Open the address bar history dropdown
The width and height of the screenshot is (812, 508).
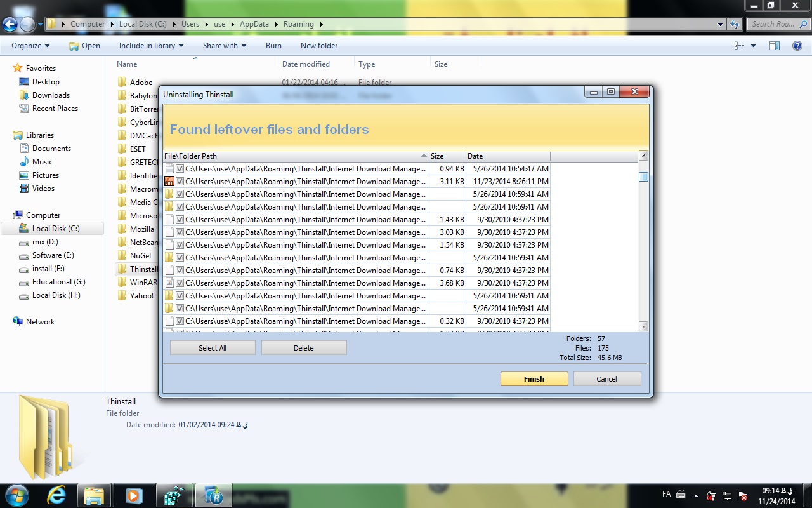click(x=720, y=24)
